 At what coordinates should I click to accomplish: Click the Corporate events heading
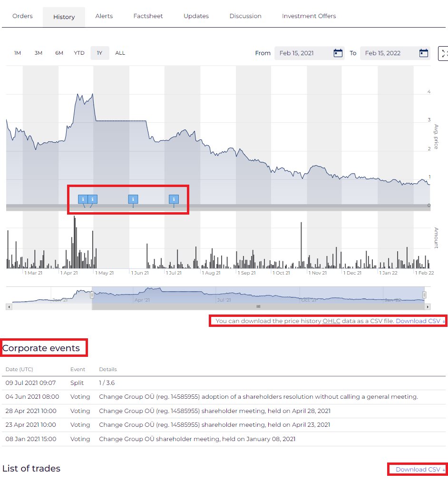[x=41, y=348]
